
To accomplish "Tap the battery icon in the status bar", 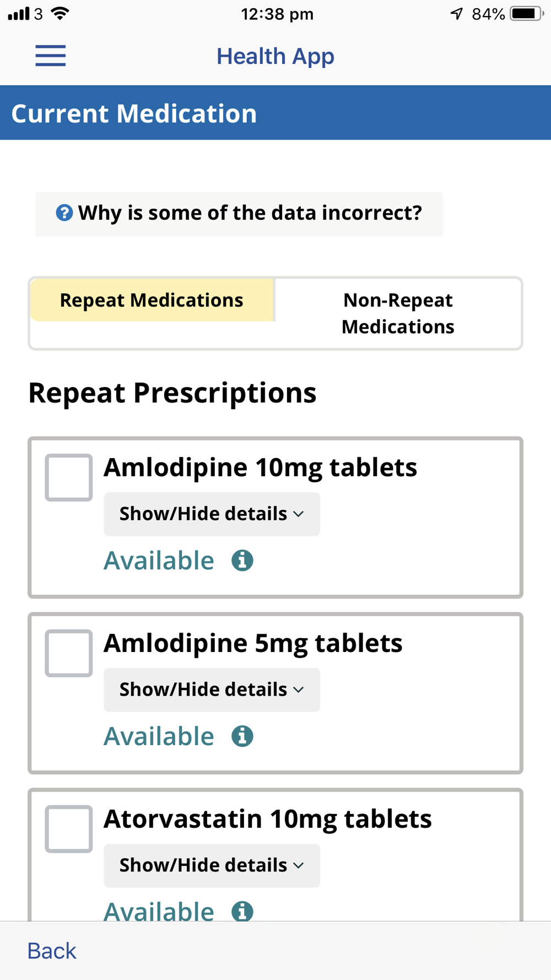I will pyautogui.click(x=527, y=14).
